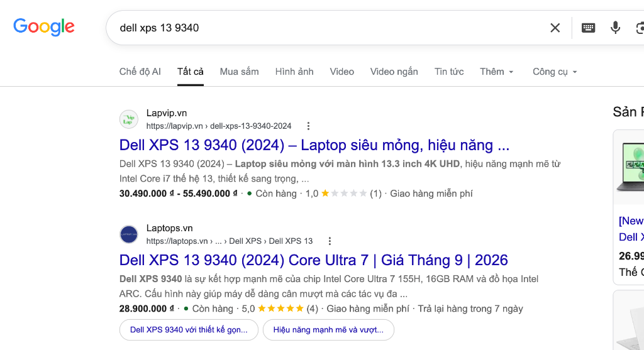Clear the search query with the X icon
644x350 pixels.
pyautogui.click(x=555, y=28)
